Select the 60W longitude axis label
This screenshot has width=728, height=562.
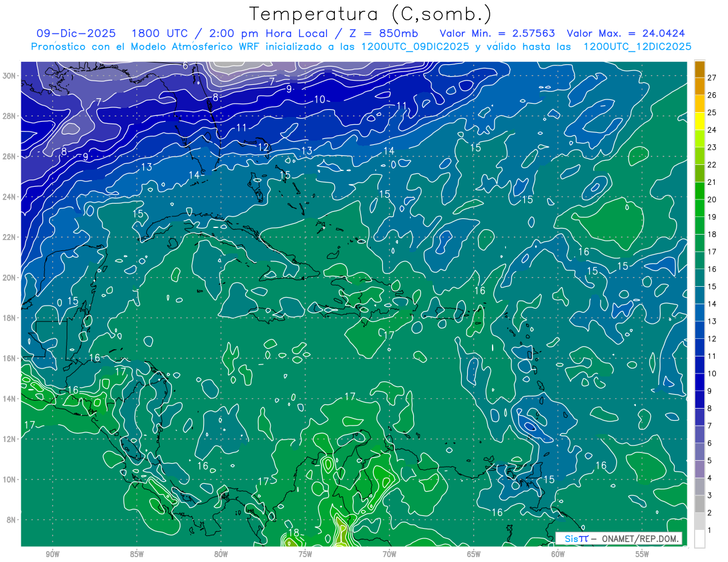pyautogui.click(x=558, y=554)
